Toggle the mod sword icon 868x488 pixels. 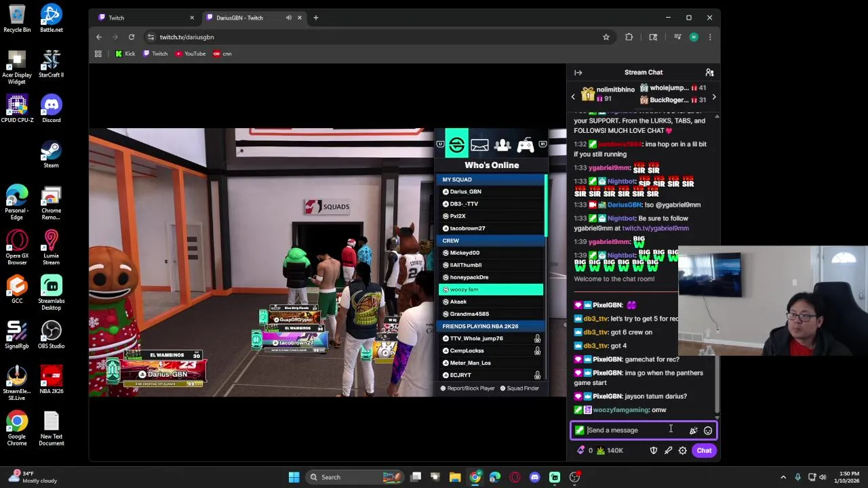(x=668, y=451)
